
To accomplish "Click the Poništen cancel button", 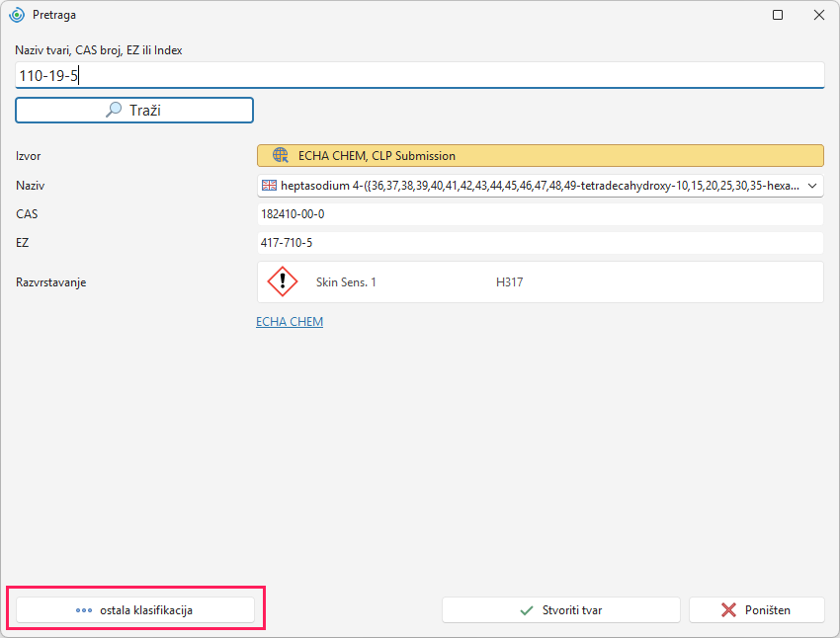I will (756, 610).
